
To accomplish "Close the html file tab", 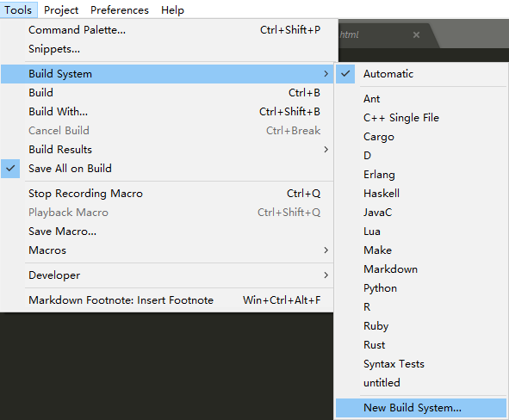I will (x=416, y=34).
